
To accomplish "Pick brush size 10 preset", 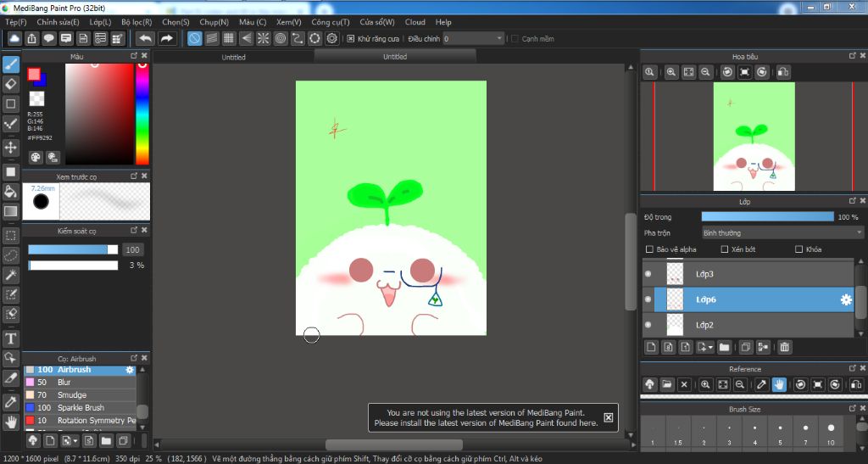I will [x=831, y=431].
